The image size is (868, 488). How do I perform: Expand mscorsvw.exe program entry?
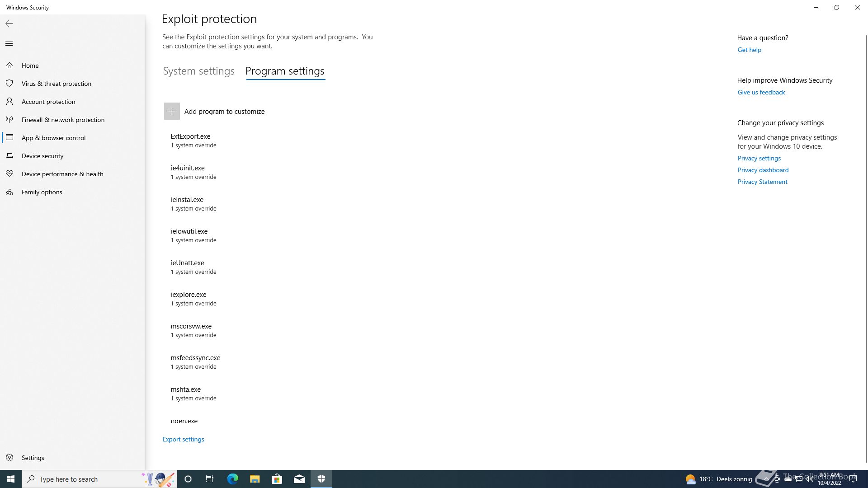(193, 330)
